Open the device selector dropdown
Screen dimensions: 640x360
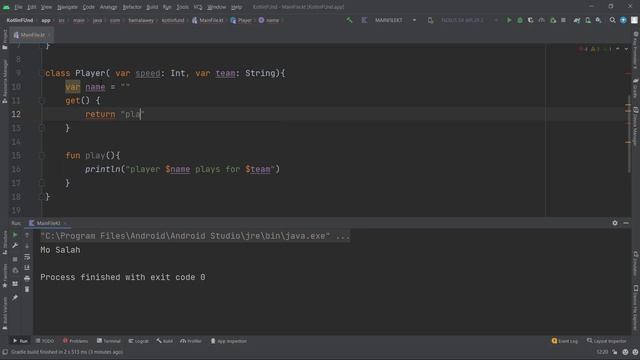coord(463,20)
